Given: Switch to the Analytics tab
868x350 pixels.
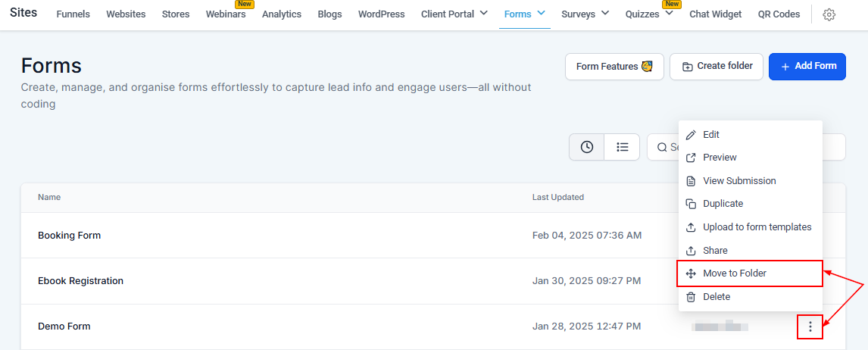Looking at the screenshot, I should 282,14.
